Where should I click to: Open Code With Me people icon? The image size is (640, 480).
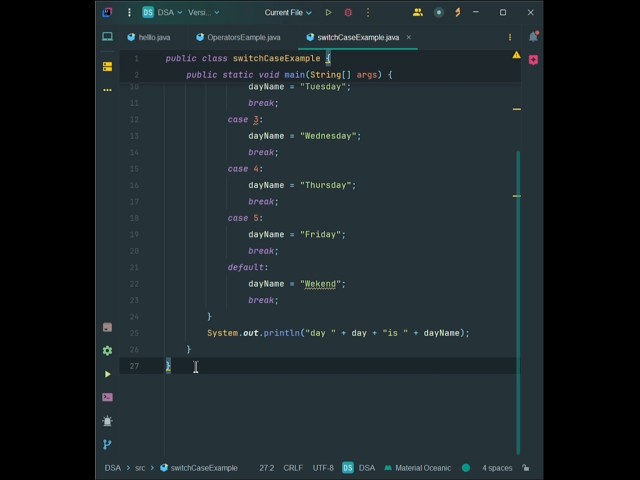(418, 13)
